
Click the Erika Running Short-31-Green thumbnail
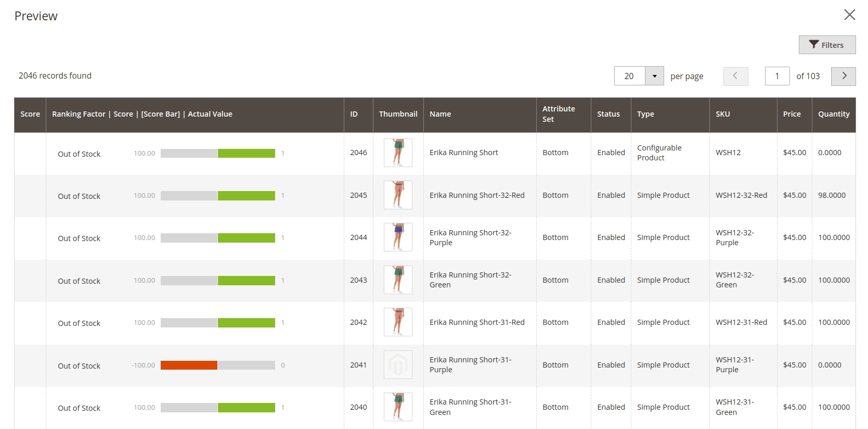[398, 407]
